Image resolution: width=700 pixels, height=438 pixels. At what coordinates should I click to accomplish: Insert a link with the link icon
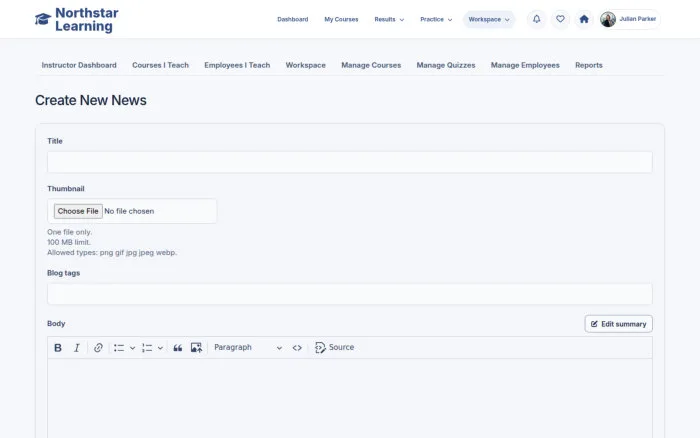[98, 348]
